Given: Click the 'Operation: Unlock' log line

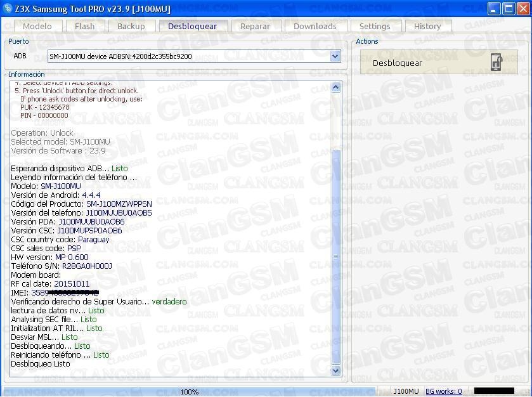Looking at the screenshot, I should coord(42,133).
